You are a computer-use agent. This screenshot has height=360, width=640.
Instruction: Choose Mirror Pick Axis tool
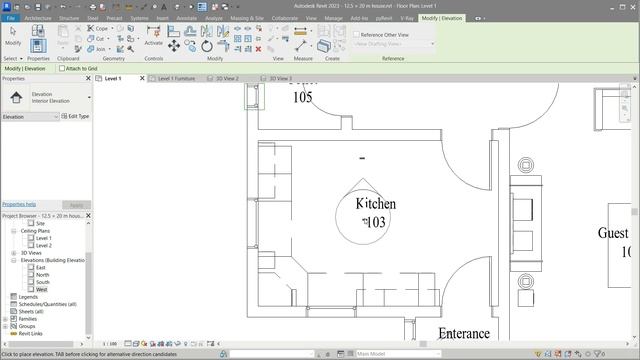coord(207,31)
